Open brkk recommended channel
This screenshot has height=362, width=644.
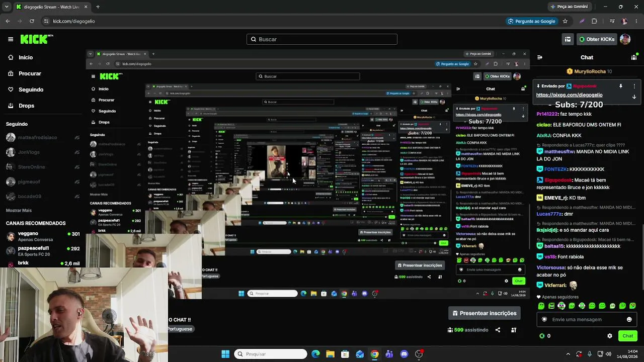tap(43, 263)
